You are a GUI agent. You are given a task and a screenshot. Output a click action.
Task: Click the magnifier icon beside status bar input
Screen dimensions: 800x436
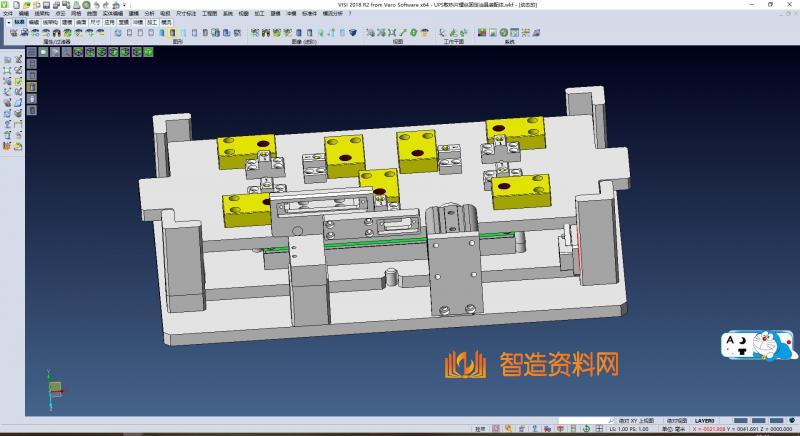tap(611, 421)
